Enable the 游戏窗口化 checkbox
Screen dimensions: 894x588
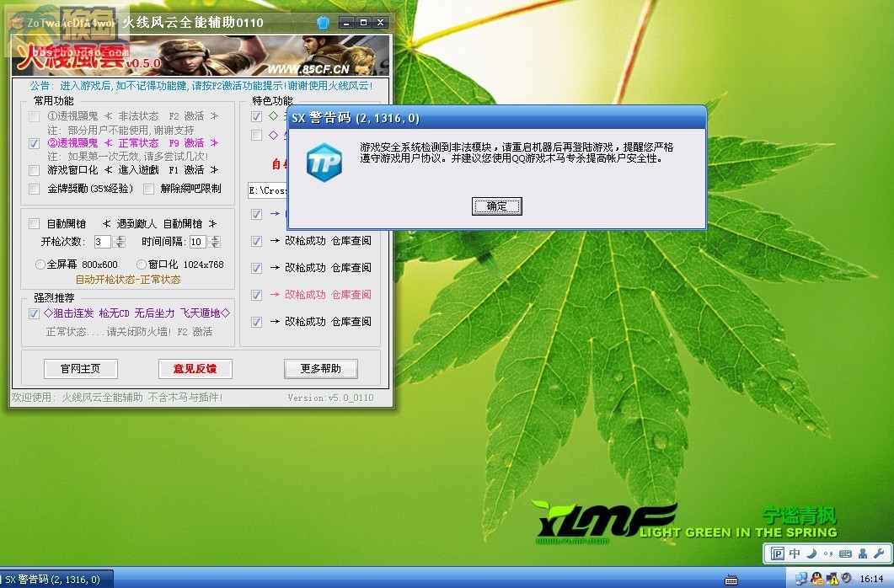35,170
